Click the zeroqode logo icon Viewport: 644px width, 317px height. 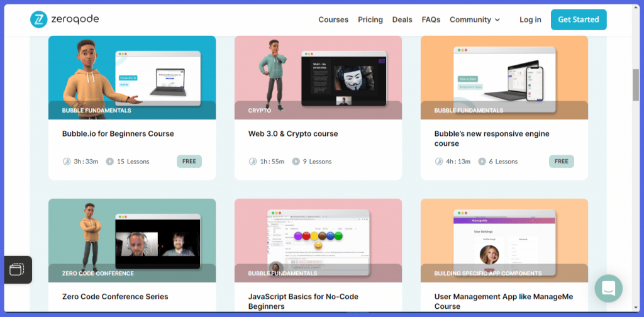[x=39, y=19]
